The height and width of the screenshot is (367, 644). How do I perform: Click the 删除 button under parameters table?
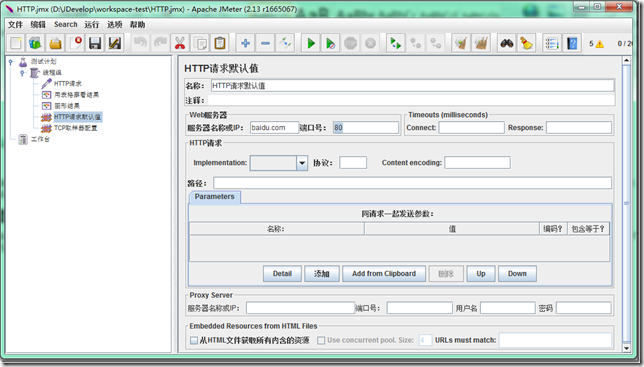tap(446, 274)
